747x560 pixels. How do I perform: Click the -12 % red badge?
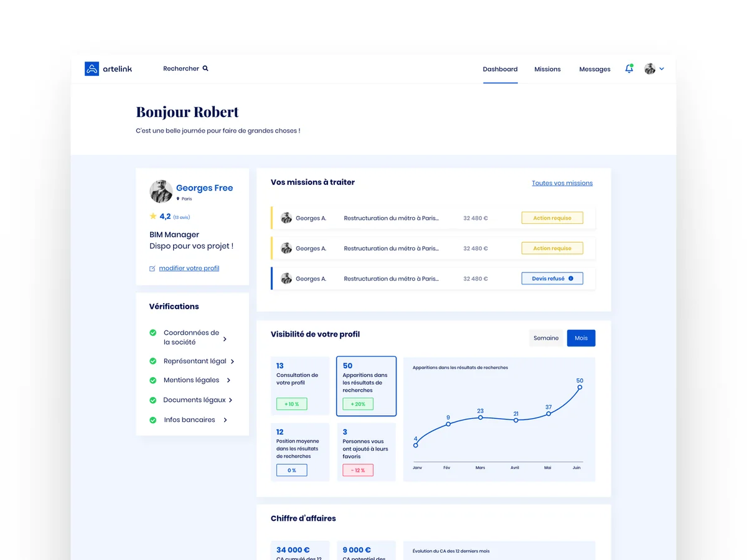(358, 470)
